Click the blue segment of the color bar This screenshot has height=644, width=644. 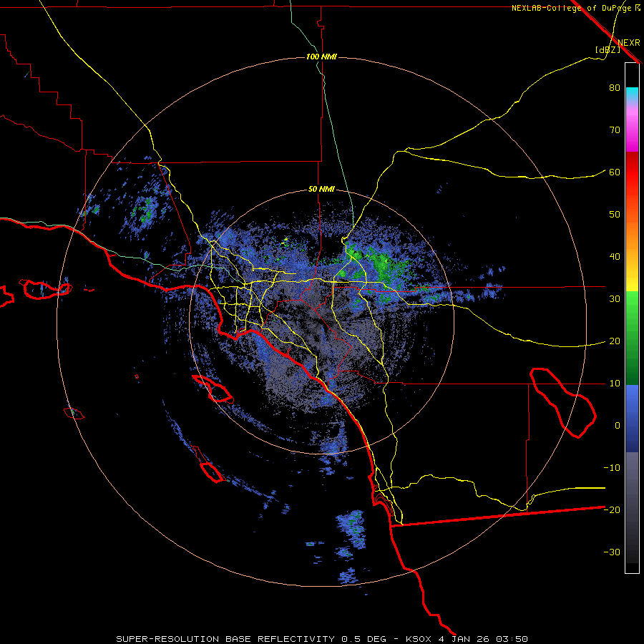click(x=632, y=418)
